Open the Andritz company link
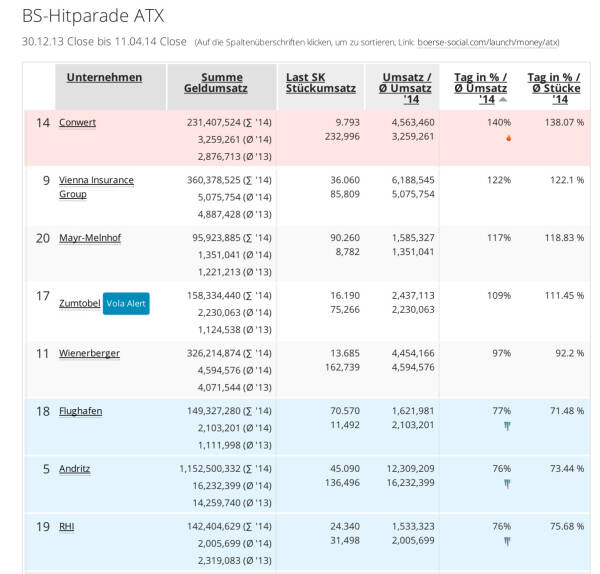This screenshot has height=574, width=600. [75, 468]
